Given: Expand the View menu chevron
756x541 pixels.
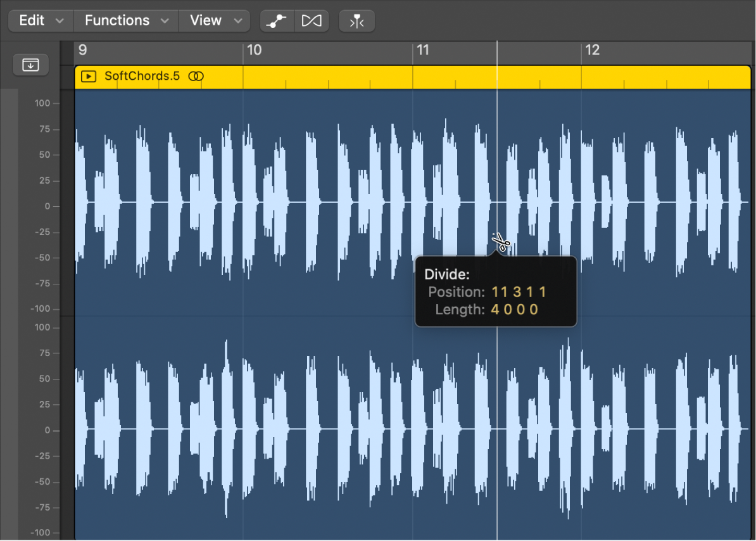Looking at the screenshot, I should tap(239, 20).
